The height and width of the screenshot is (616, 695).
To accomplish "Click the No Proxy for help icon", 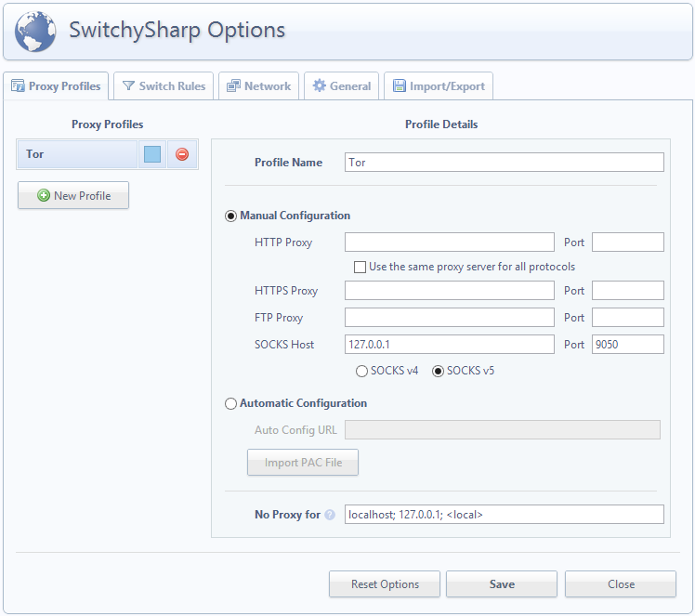I will 329,515.
